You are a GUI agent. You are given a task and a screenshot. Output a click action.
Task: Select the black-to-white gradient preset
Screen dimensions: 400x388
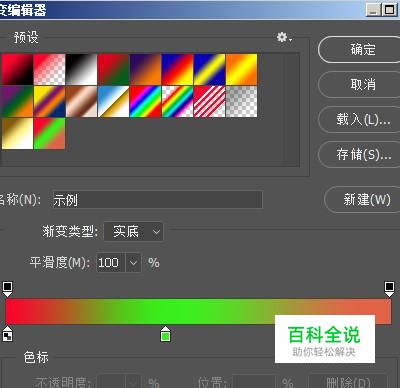click(82, 70)
